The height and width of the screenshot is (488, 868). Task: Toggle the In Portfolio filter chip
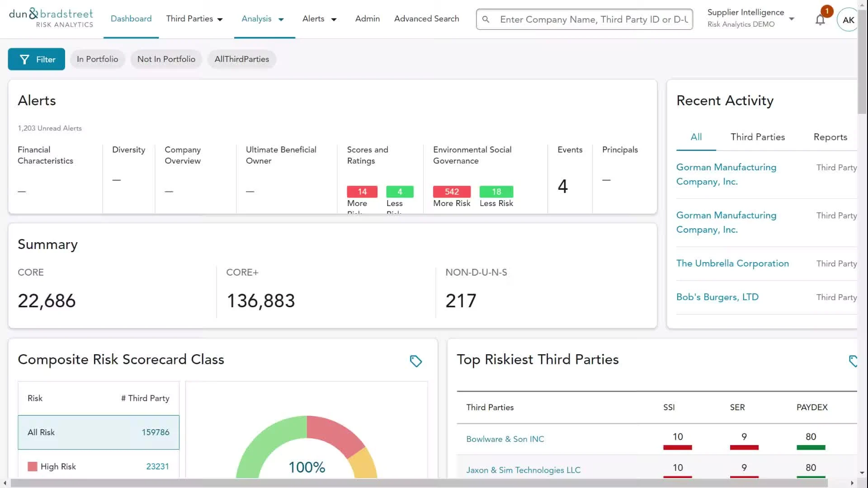(97, 59)
